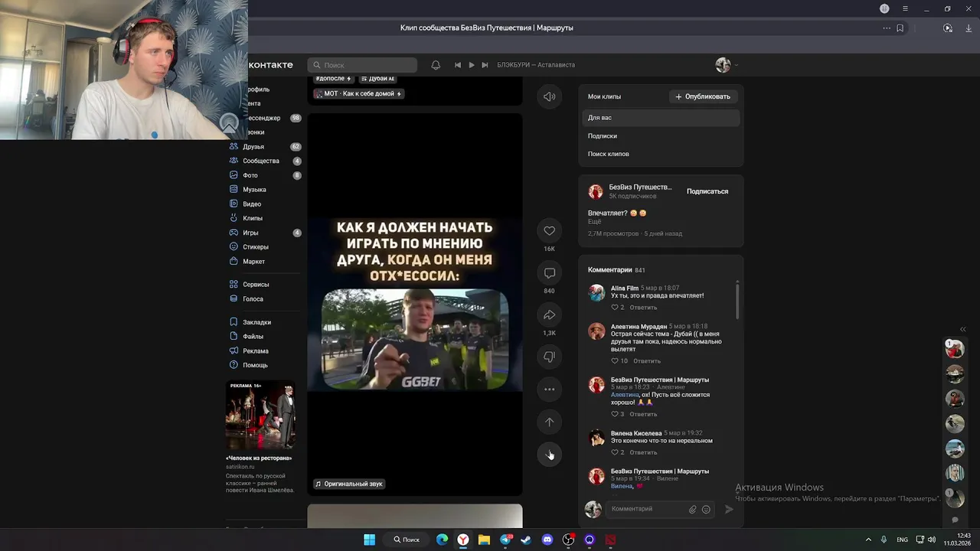The height and width of the screenshot is (551, 980).
Task: Select Поиск клипов tab
Action: click(661, 154)
